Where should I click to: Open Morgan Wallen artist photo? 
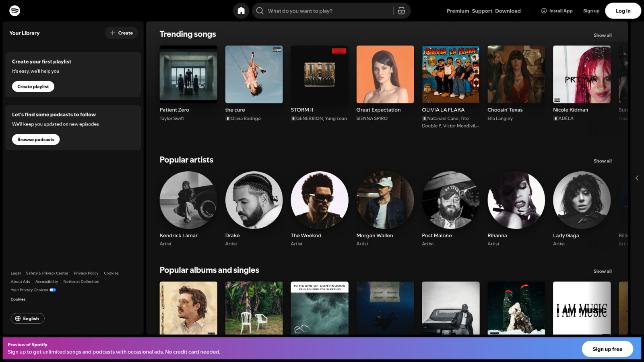[385, 200]
